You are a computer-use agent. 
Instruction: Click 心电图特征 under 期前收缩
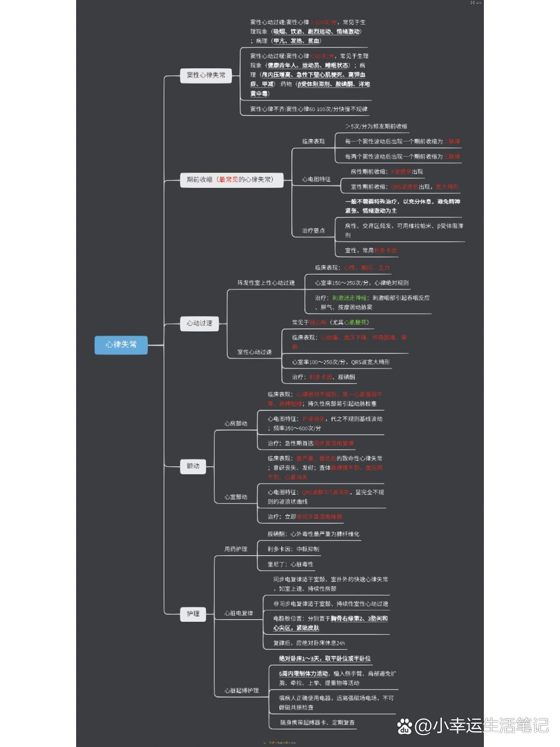click(316, 180)
